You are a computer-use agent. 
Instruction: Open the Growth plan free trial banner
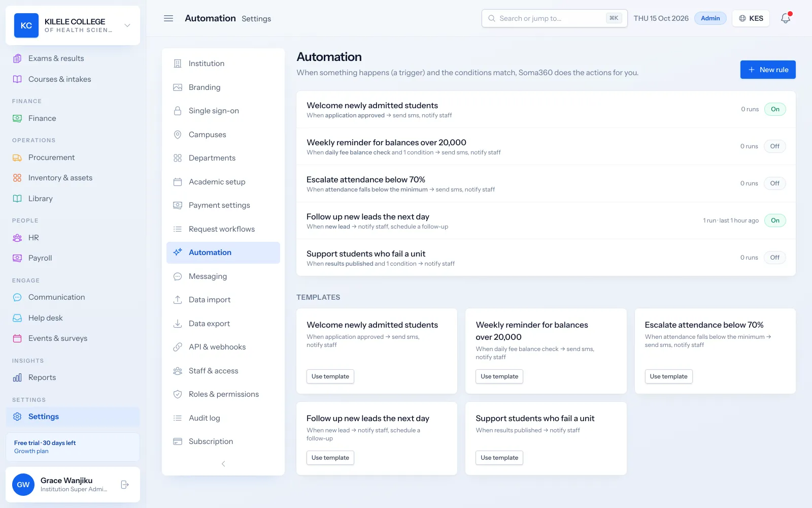(73, 447)
